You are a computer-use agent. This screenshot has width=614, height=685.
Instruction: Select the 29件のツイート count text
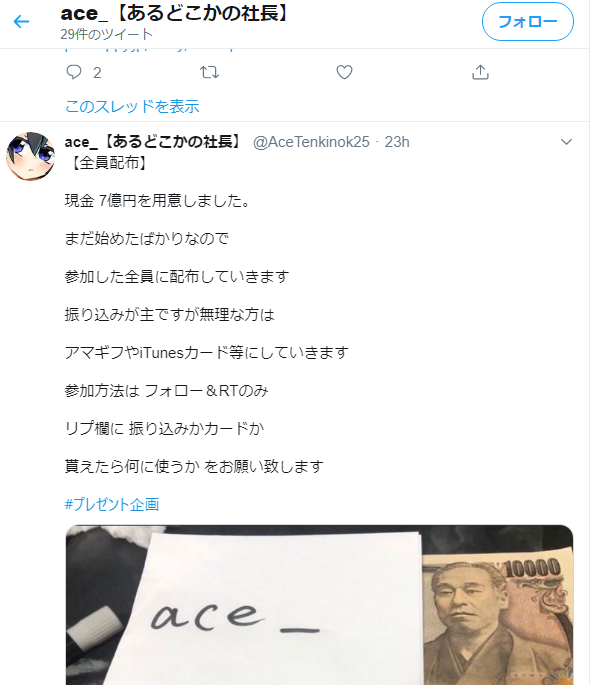point(107,34)
